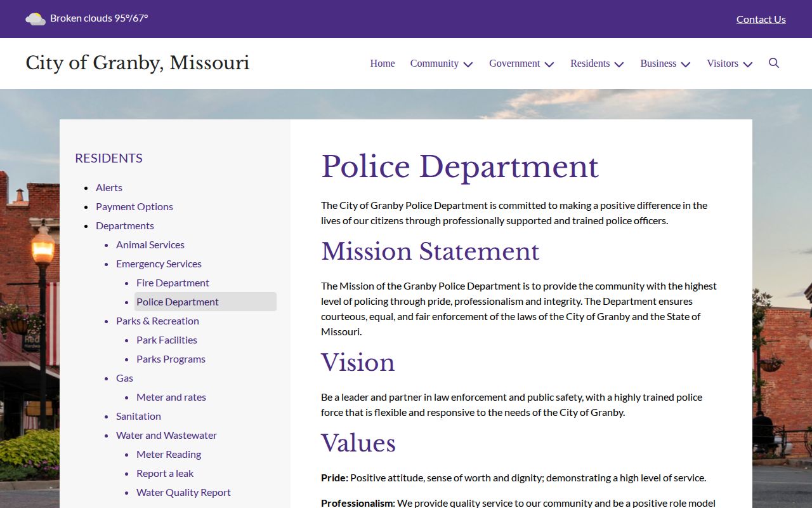This screenshot has width=812, height=508.
Task: Open the Departments sidebar link
Action: (x=125, y=225)
